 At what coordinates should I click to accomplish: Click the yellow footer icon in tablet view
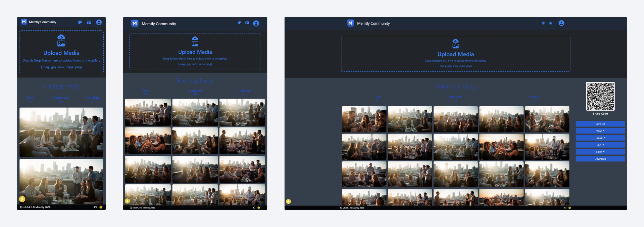pos(259,208)
